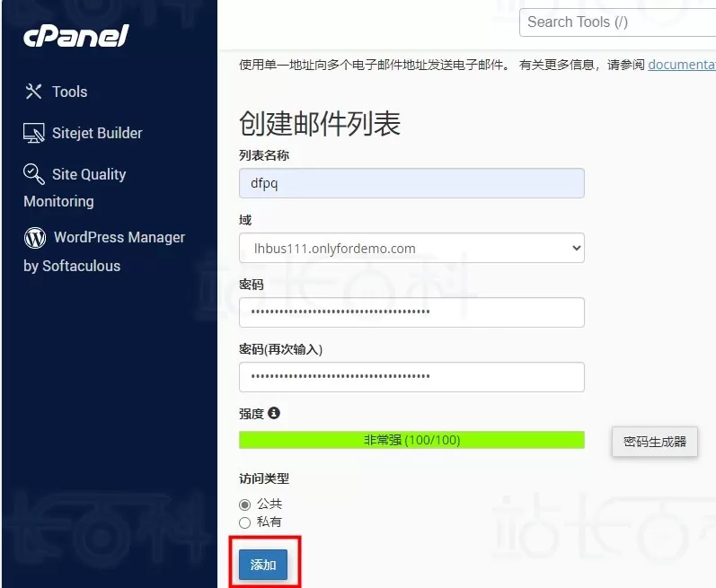Click the 创建邮件列表 heading
Image resolution: width=716 pixels, height=588 pixels.
coord(320,123)
